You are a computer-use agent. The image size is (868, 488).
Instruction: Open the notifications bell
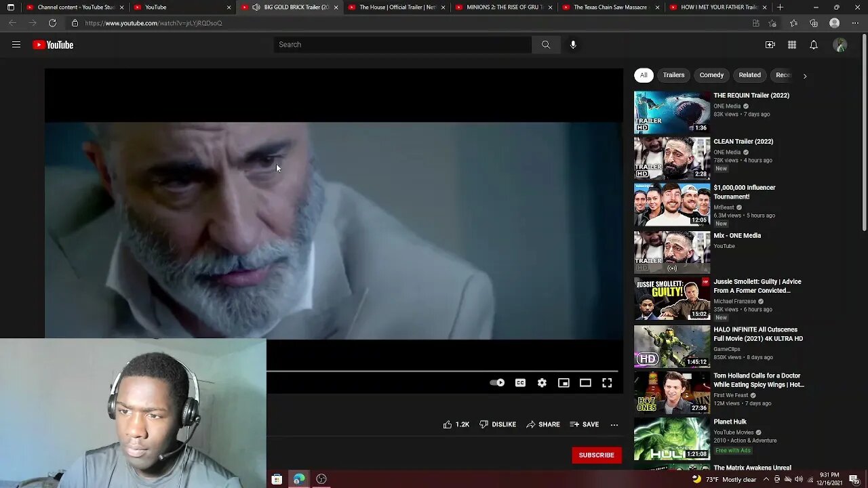coord(814,45)
